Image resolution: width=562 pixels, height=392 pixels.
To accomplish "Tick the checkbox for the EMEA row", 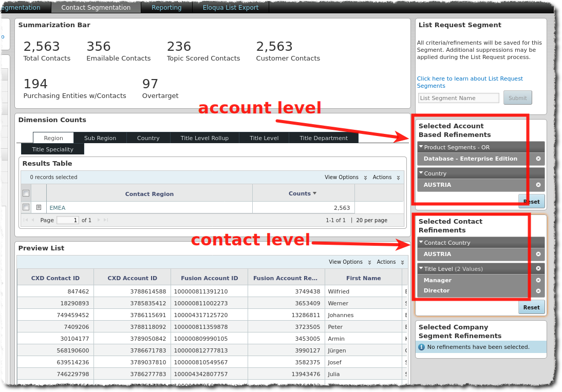I will coord(26,207).
